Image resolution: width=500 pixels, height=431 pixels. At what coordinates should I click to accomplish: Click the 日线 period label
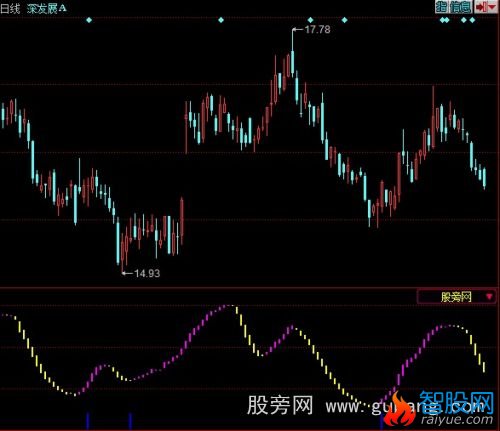click(10, 9)
